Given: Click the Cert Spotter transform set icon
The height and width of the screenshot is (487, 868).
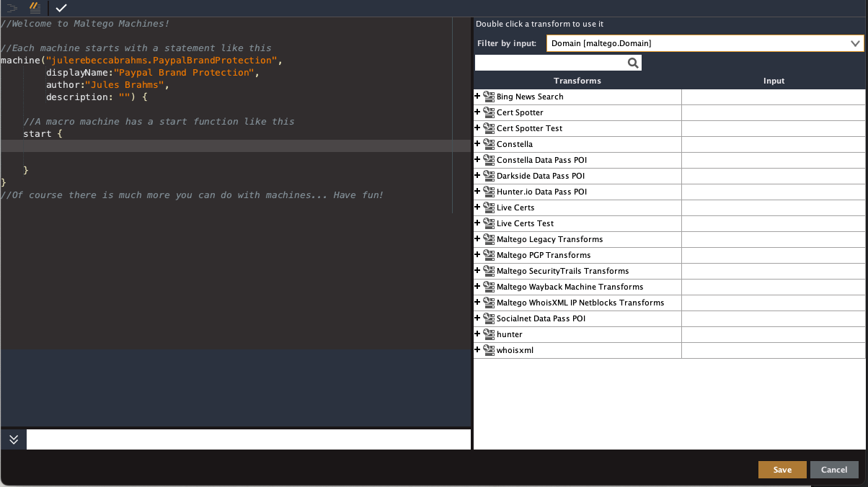Looking at the screenshot, I should tap(489, 112).
